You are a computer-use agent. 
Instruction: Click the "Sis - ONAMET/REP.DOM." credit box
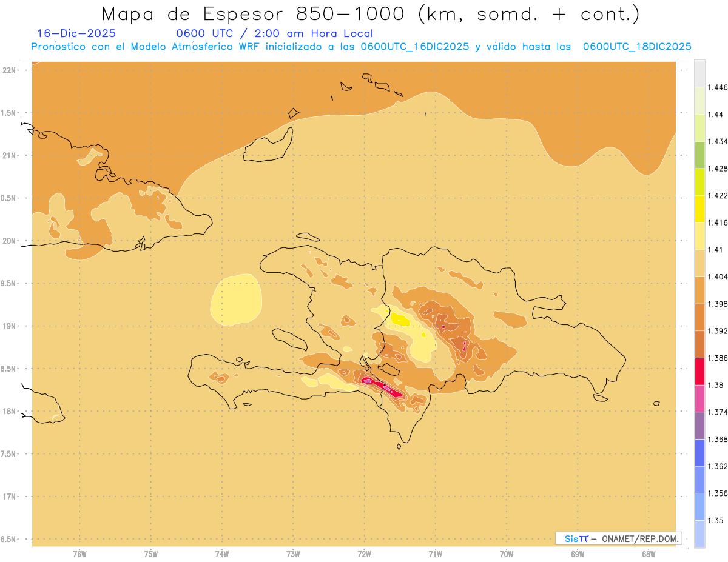point(618,538)
